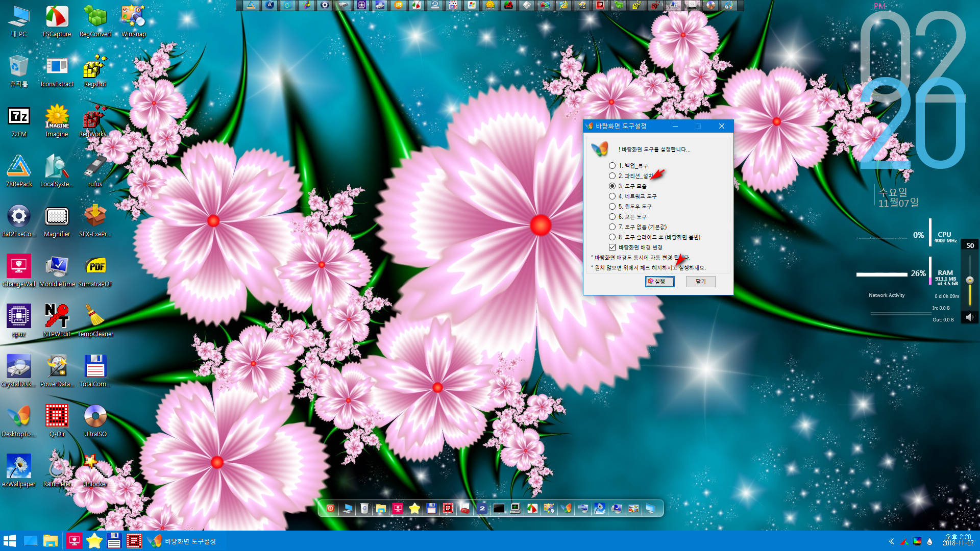Open the LocalSystem desktop icon
Screen dimensions: 980x551
click(57, 171)
